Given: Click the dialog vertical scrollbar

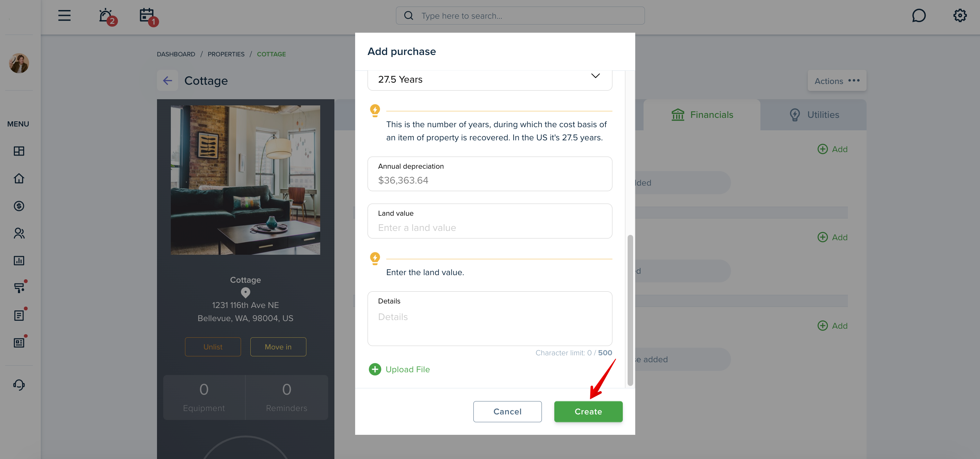Looking at the screenshot, I should coord(630,310).
